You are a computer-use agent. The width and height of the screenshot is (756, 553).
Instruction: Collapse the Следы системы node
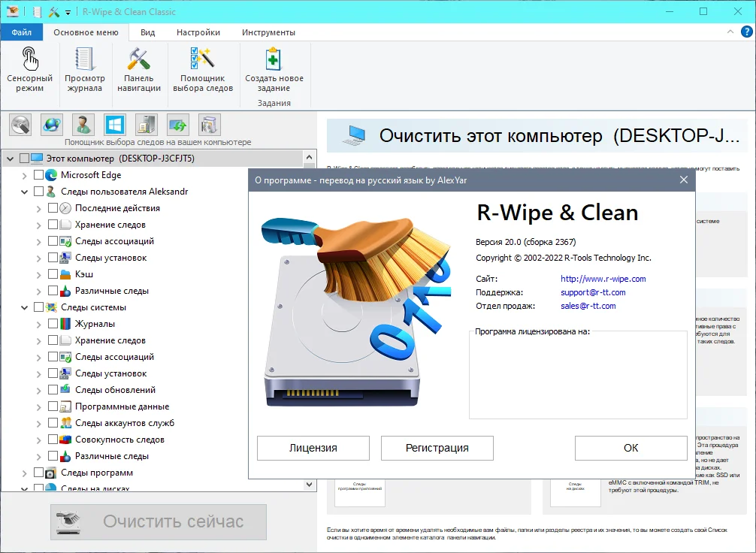25,307
